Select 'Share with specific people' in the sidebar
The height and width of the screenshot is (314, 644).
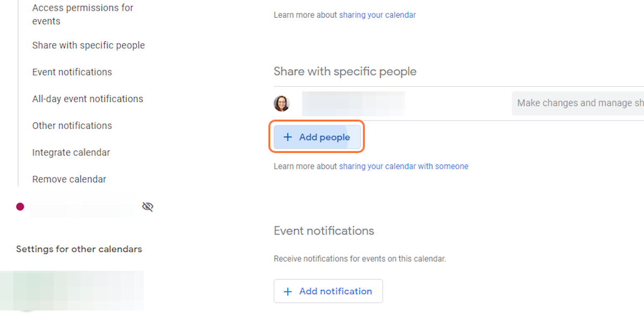89,45
